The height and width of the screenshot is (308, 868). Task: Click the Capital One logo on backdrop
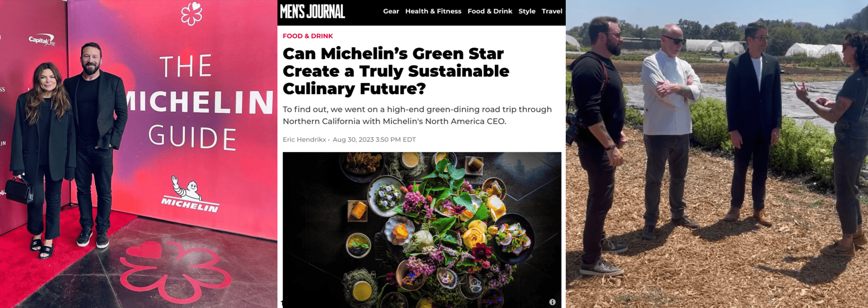pos(42,40)
